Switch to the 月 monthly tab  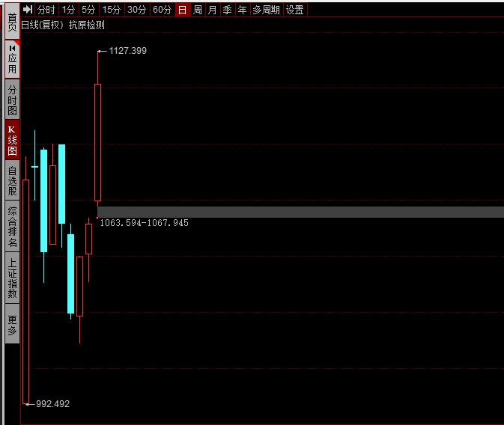pyautogui.click(x=213, y=10)
